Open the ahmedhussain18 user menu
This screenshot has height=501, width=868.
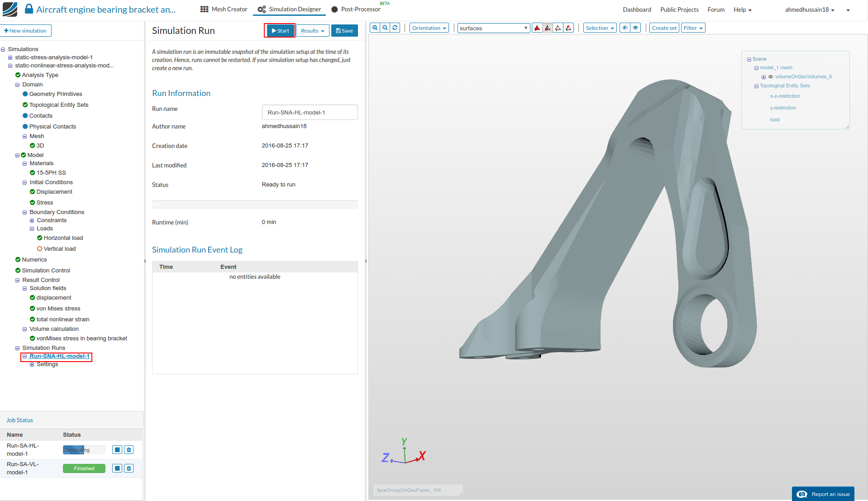810,10
